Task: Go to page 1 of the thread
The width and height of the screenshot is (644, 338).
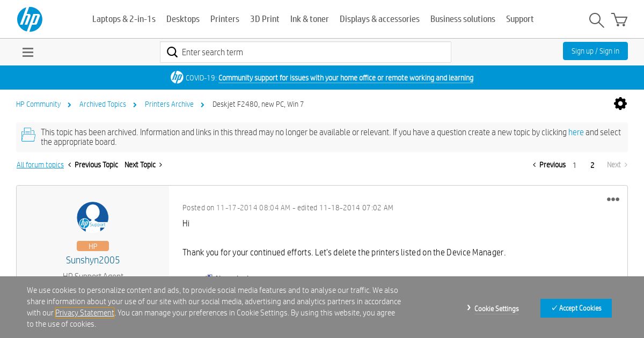Action: pos(574,165)
